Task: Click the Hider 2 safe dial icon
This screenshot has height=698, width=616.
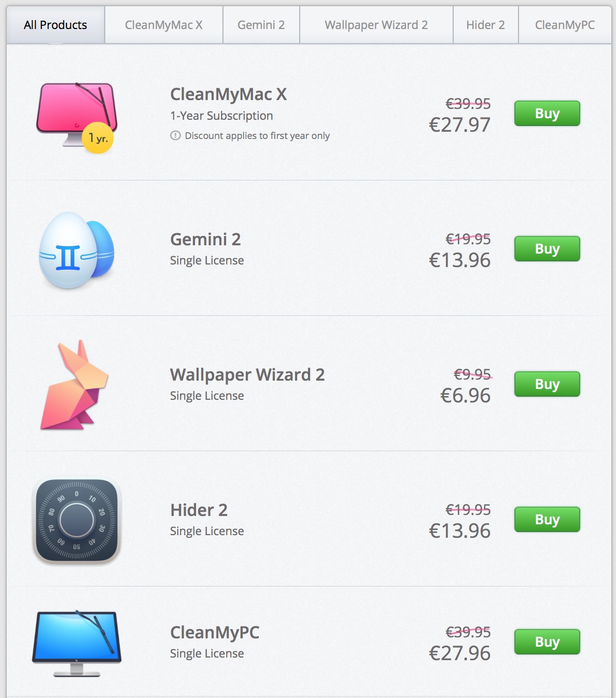Action: click(77, 521)
